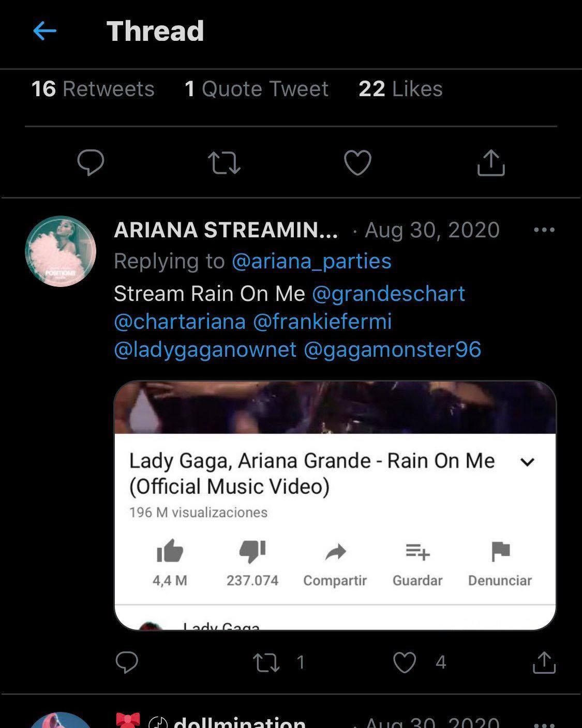Image resolution: width=582 pixels, height=728 pixels.
Task: Share the main tweet
Action: pos(490,163)
